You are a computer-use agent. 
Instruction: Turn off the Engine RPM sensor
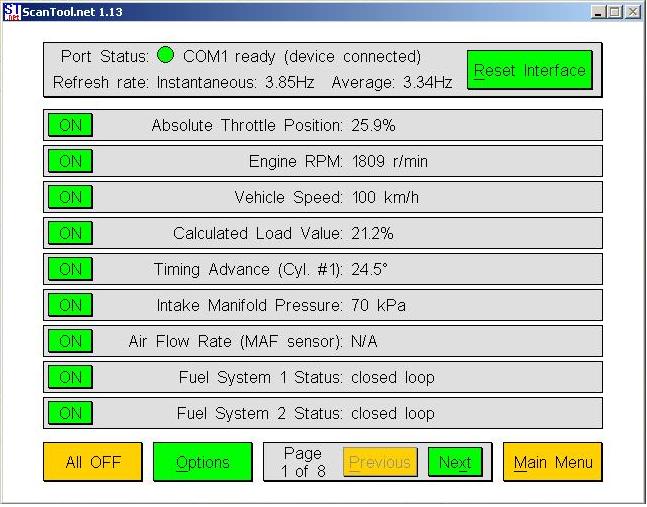(x=70, y=161)
